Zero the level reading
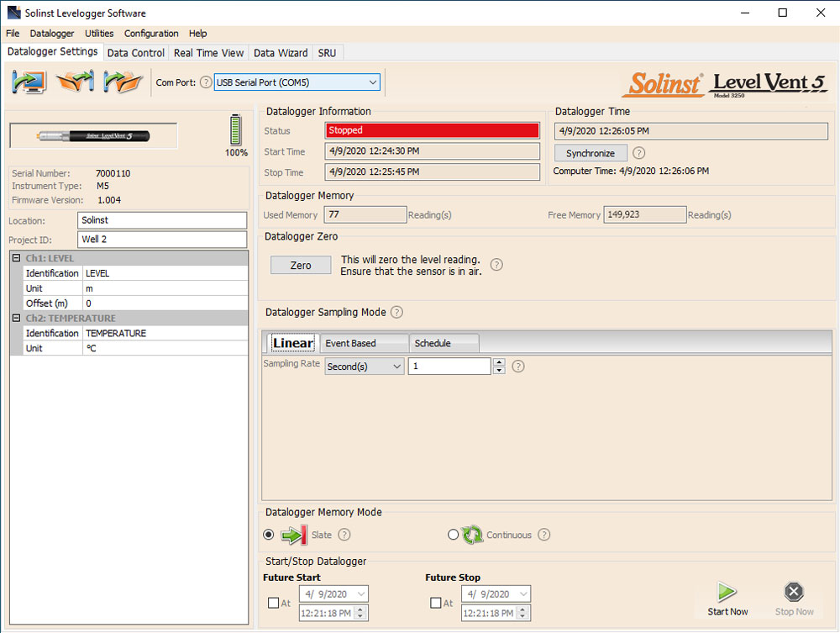This screenshot has width=840, height=633. 300,264
